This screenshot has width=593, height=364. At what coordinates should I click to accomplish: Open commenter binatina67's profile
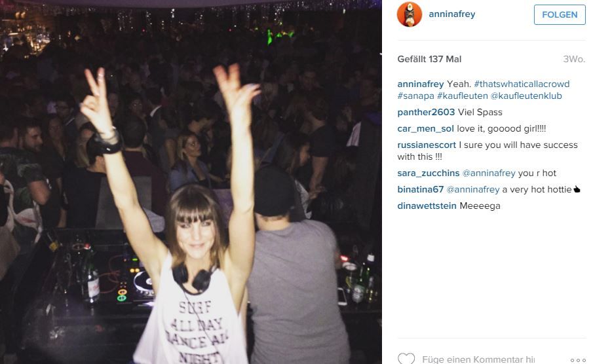420,189
